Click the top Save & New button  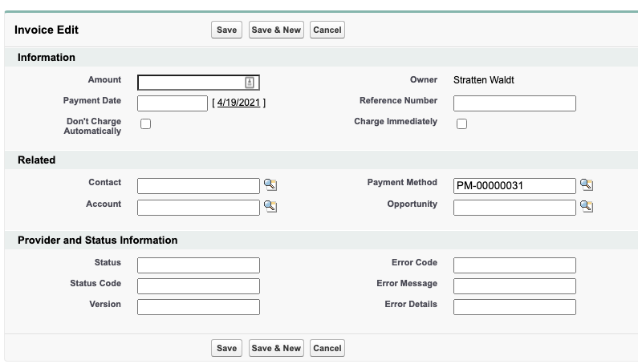(276, 30)
